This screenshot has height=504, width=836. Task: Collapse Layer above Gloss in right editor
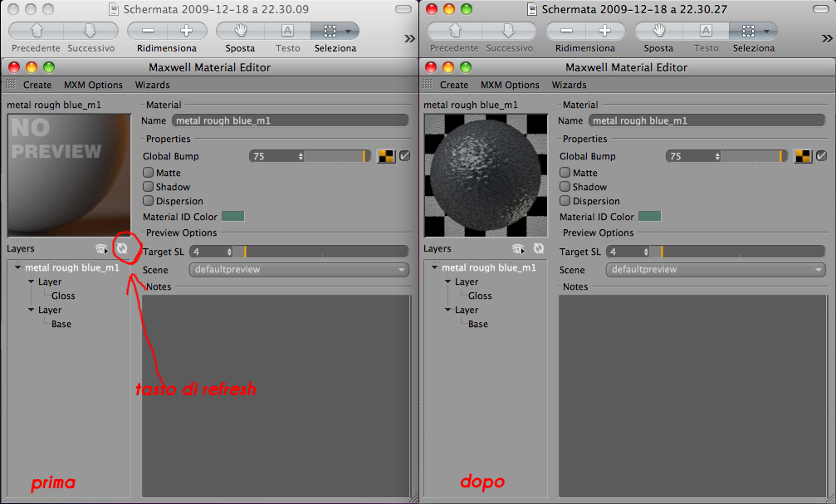(447, 281)
